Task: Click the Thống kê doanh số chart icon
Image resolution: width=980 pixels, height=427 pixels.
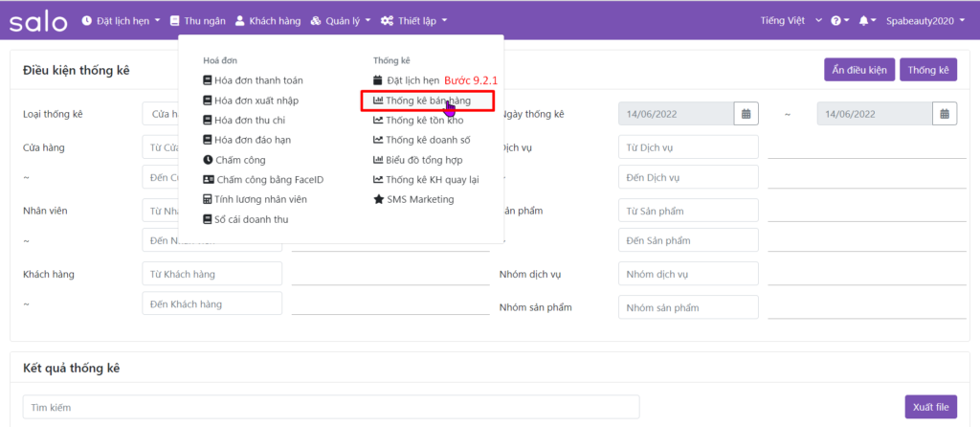Action: coord(378,140)
